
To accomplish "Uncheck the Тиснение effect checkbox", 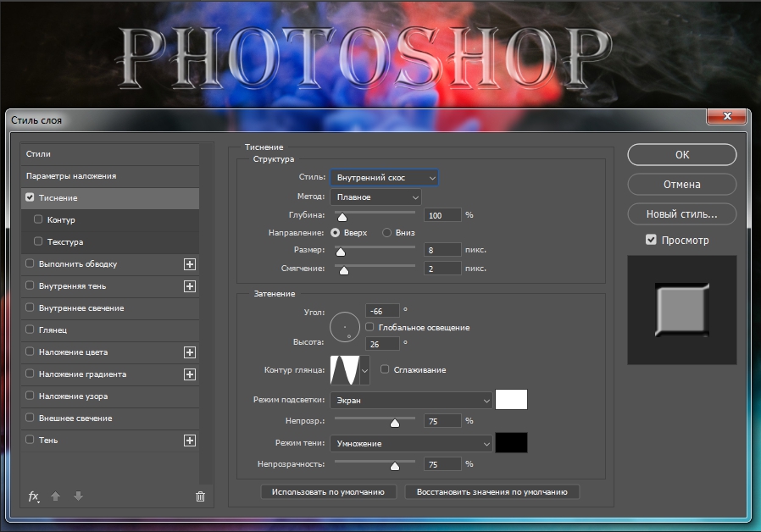I will [31, 197].
